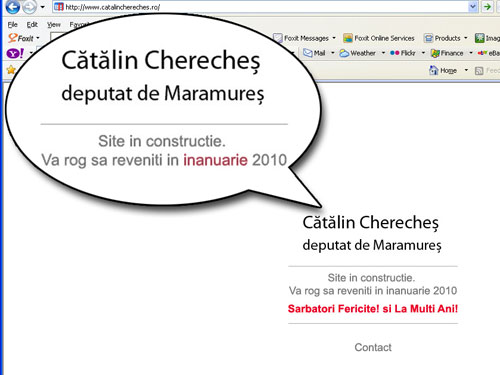Click the Foxit toolbar logo
Image resolution: width=500 pixels, height=375 pixels.
pos(20,38)
